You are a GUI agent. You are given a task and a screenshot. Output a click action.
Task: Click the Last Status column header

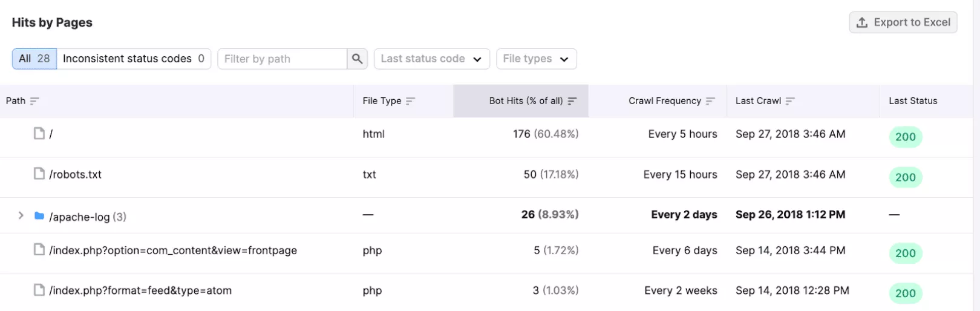[913, 101]
